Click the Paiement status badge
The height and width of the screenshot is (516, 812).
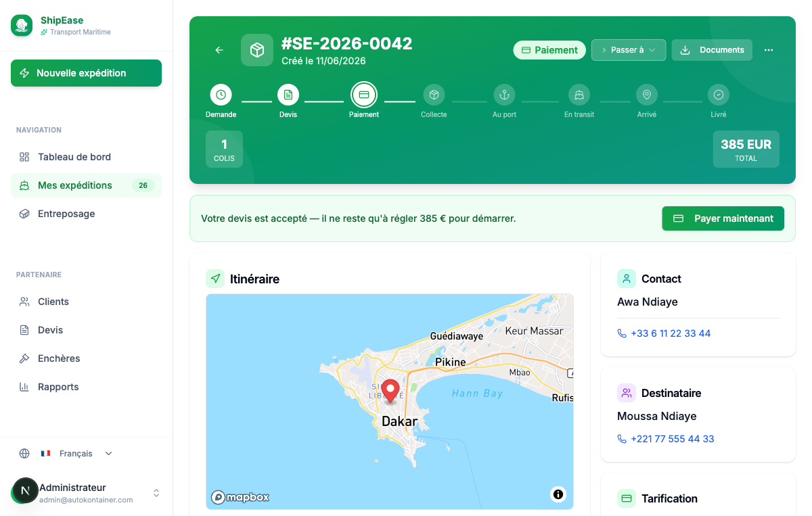[549, 50]
